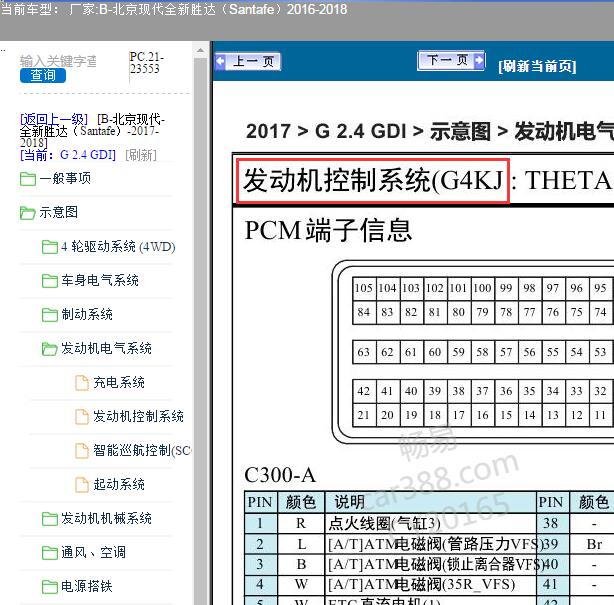This screenshot has height=605, width=614.
Task: Click the 查询 search button
Action: 43,75
